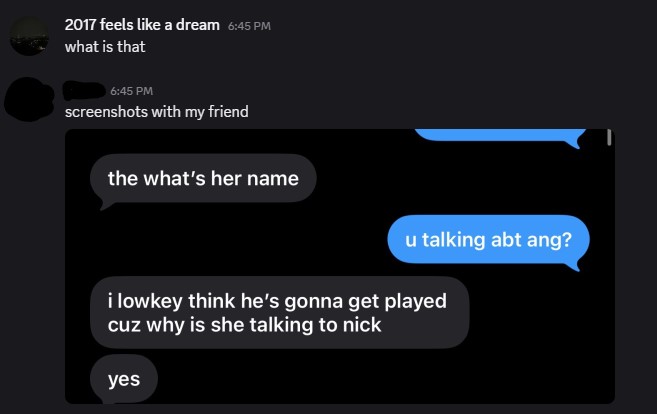Click the gray "yes" bubble
657x414 pixels.
tap(124, 379)
